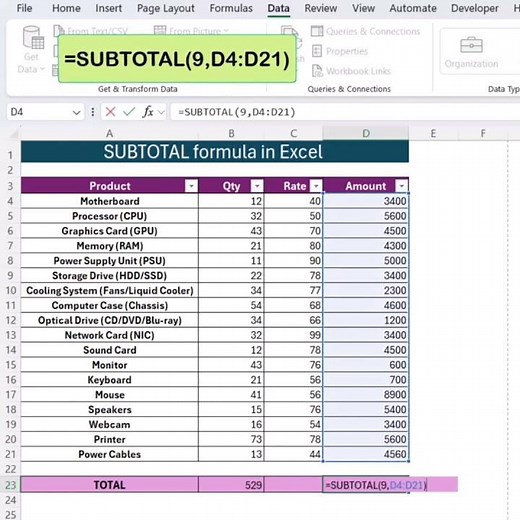The height and width of the screenshot is (520, 520).
Task: Select the TOTAL label cell
Action: tap(109, 485)
